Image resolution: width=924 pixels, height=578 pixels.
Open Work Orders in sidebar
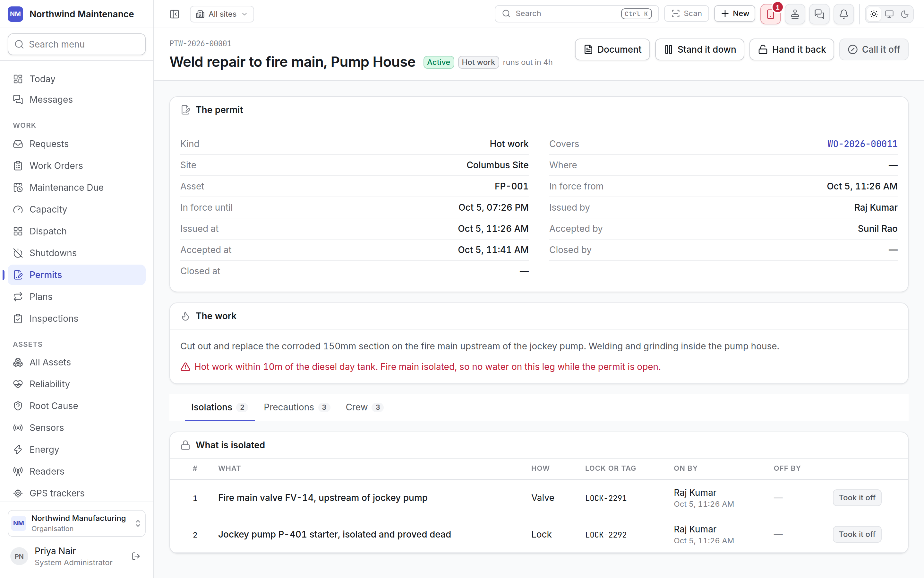coord(77,165)
